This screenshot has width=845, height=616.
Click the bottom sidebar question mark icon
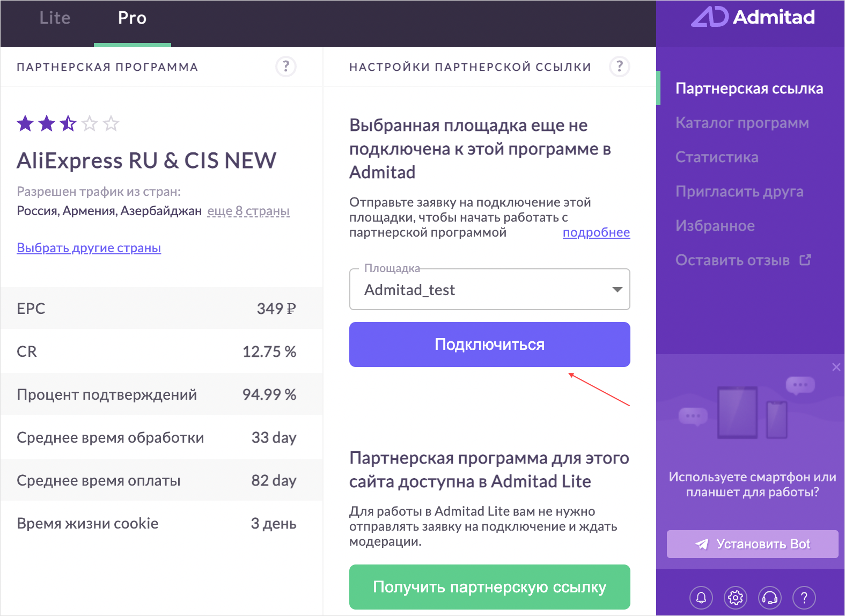(x=804, y=597)
